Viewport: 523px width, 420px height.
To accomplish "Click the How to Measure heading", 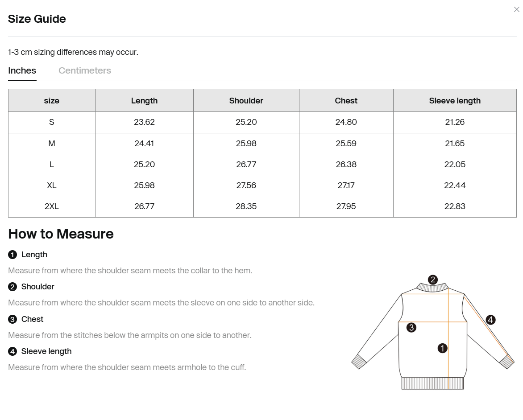I will [x=61, y=234].
